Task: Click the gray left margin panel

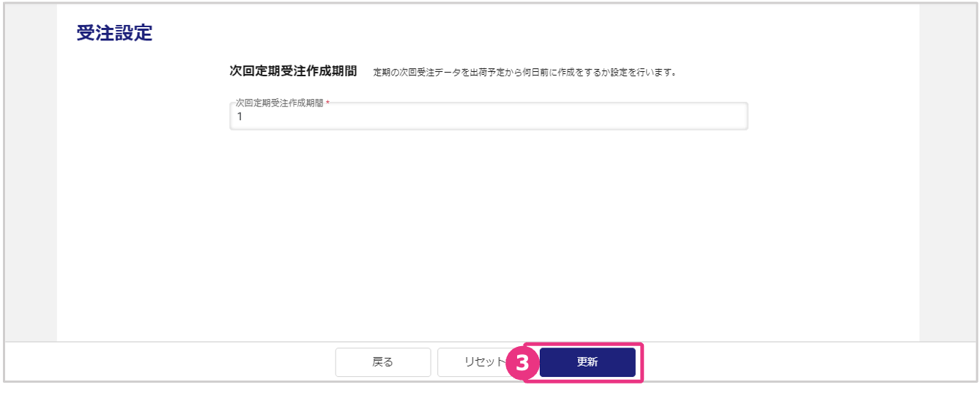Action: (31, 172)
